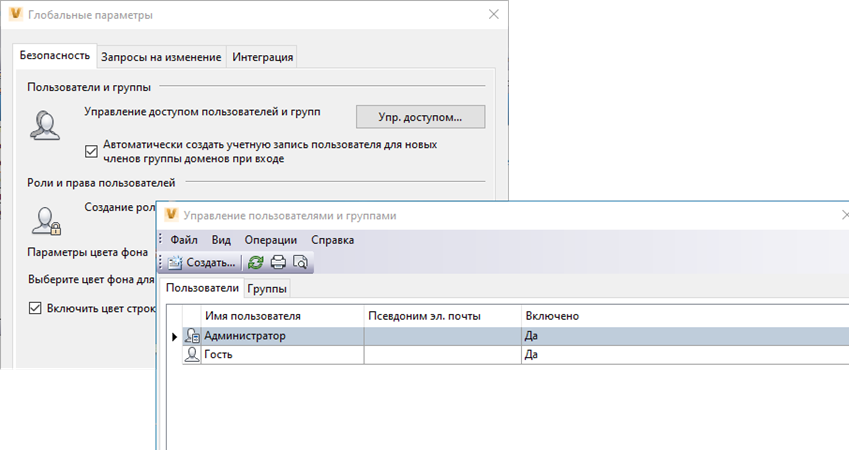Click the Глобальные параметры title bar logo
This screenshot has width=849, height=450.
tap(16, 14)
